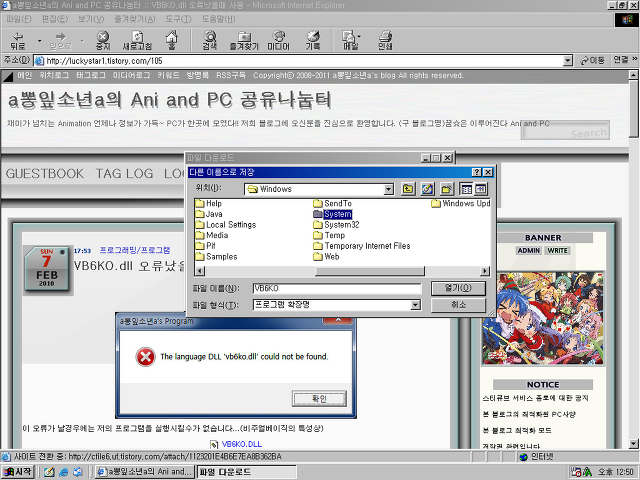The image size is (640, 480).
Task: Click the RSS구독 link in top bar
Action: (231, 76)
